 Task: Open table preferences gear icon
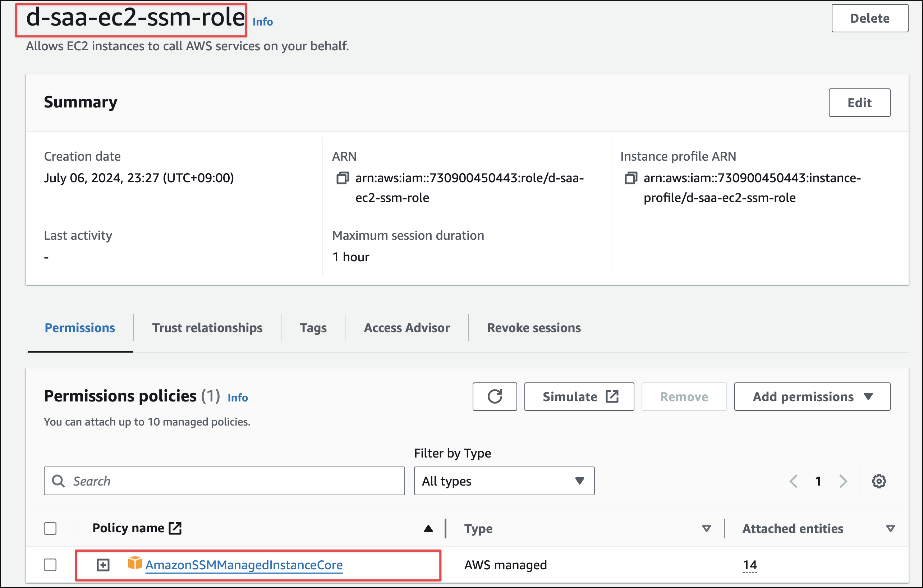(x=879, y=481)
